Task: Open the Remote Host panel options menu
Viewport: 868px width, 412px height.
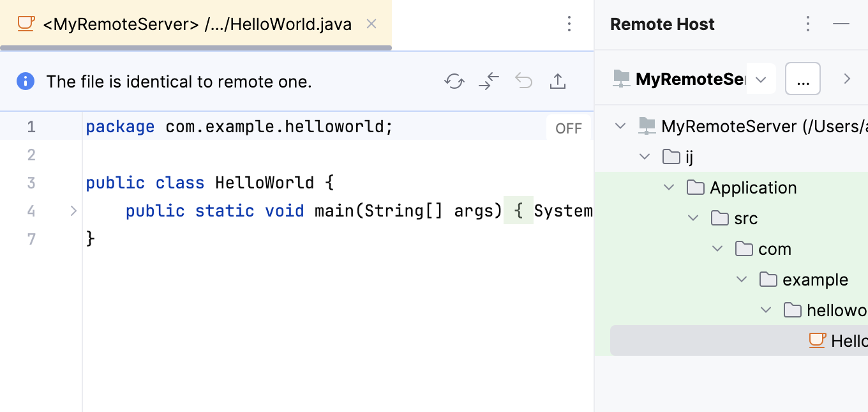Action: 808,24
